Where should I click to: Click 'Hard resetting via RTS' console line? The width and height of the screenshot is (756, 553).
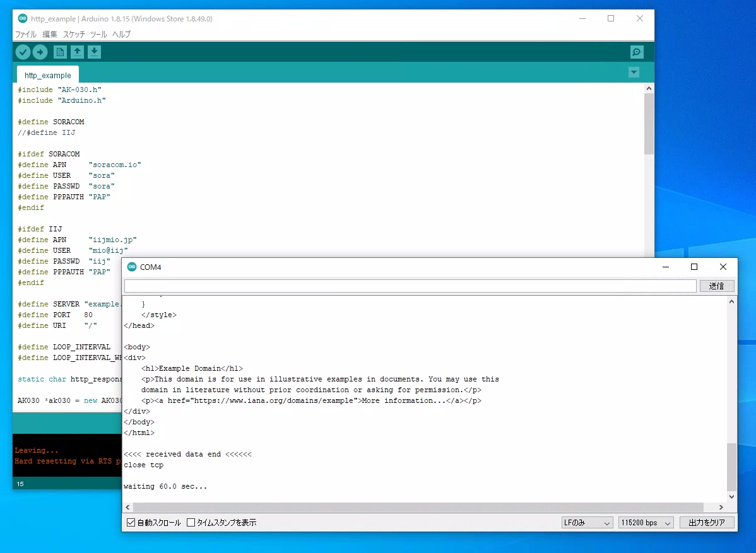coord(68,461)
